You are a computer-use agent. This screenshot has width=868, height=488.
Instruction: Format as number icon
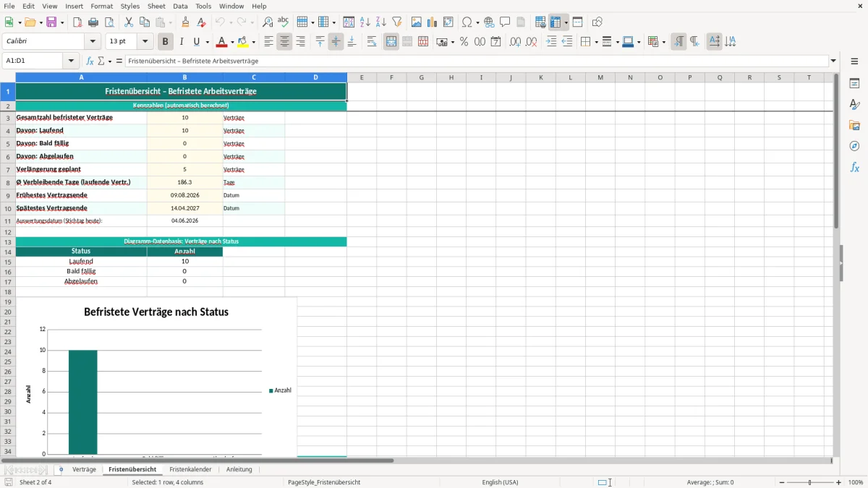tap(480, 42)
